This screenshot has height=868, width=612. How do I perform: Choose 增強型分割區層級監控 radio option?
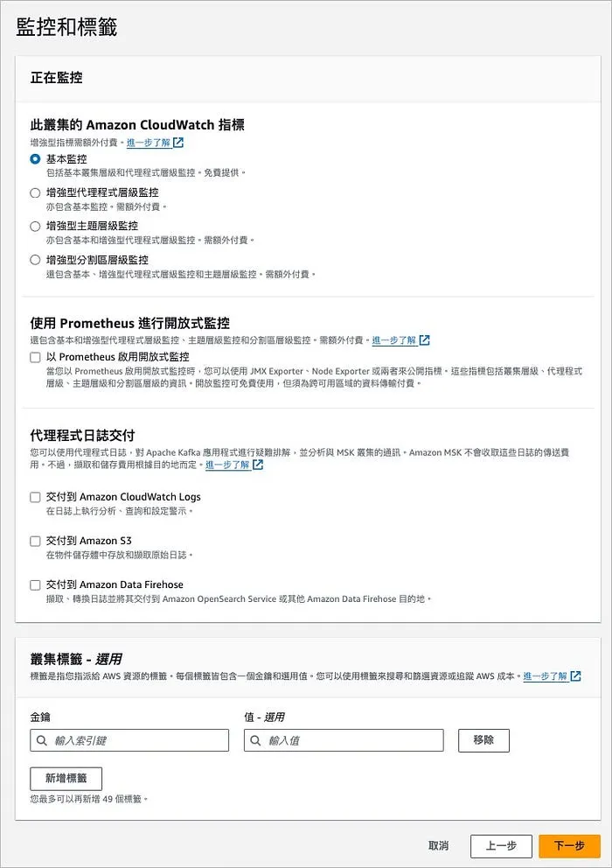tap(35, 260)
